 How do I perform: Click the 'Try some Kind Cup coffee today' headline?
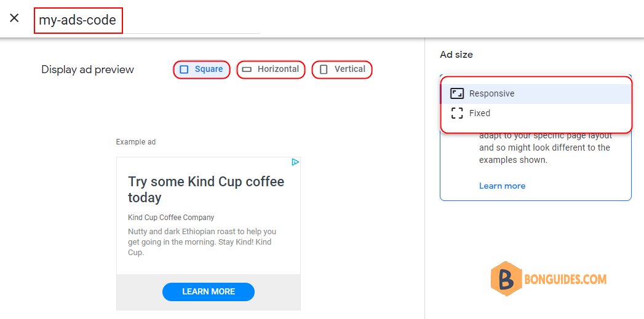point(206,189)
